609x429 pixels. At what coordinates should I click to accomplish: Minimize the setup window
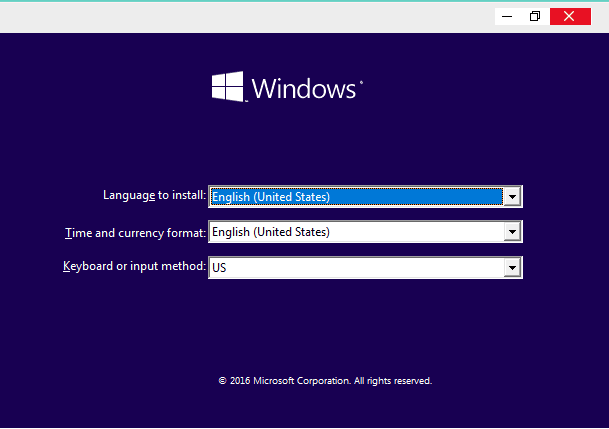point(507,16)
